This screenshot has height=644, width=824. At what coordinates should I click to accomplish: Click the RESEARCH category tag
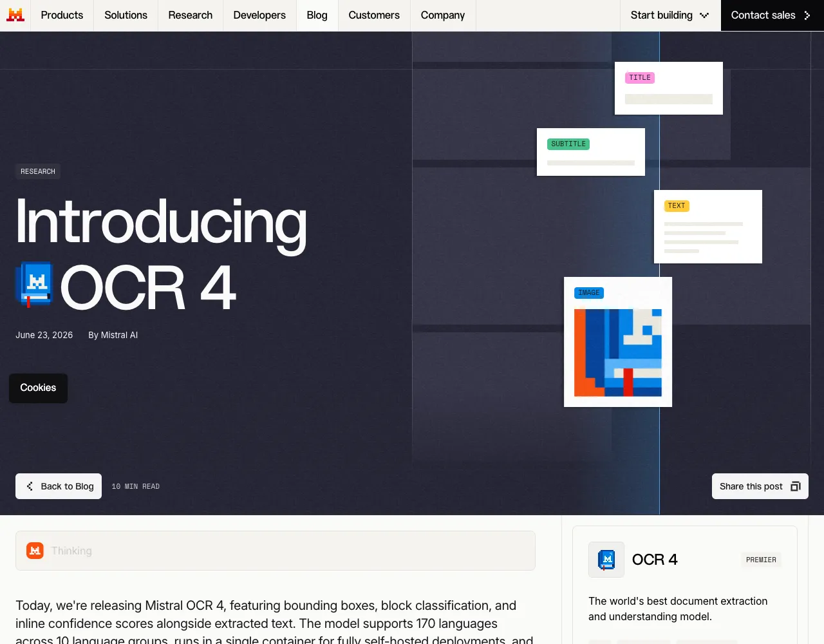click(38, 171)
